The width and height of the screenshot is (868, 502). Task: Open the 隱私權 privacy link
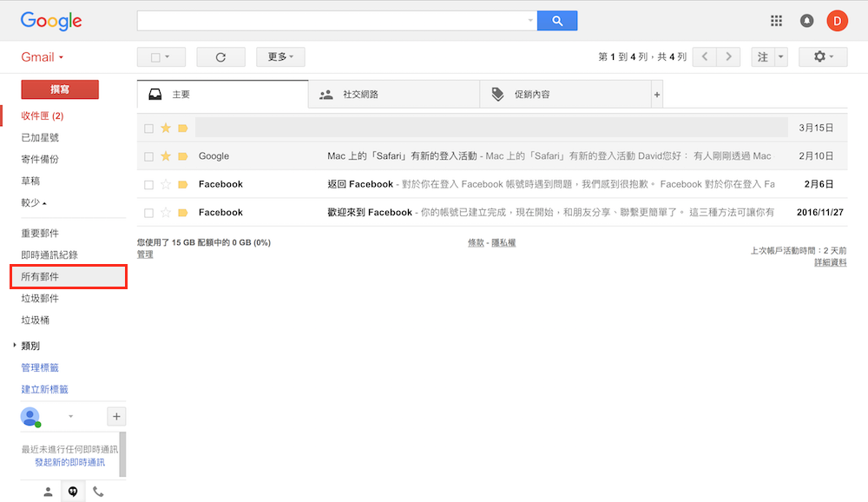[x=503, y=242]
